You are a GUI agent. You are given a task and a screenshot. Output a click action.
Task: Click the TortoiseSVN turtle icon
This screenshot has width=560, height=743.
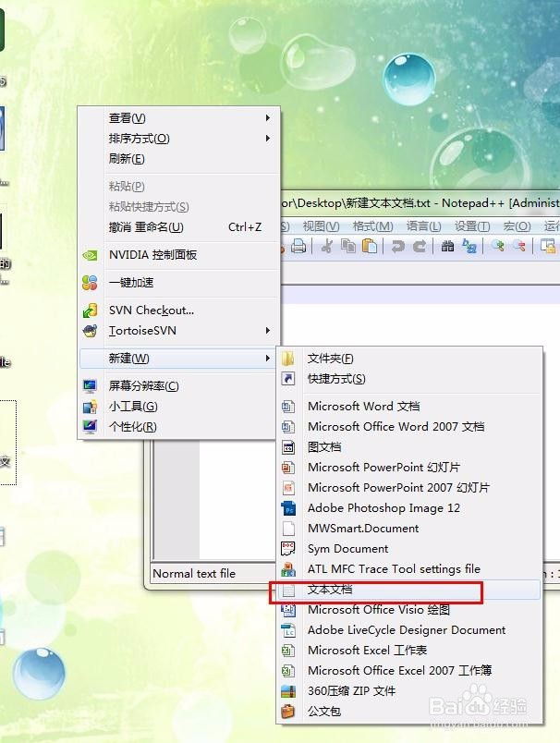click(90, 330)
